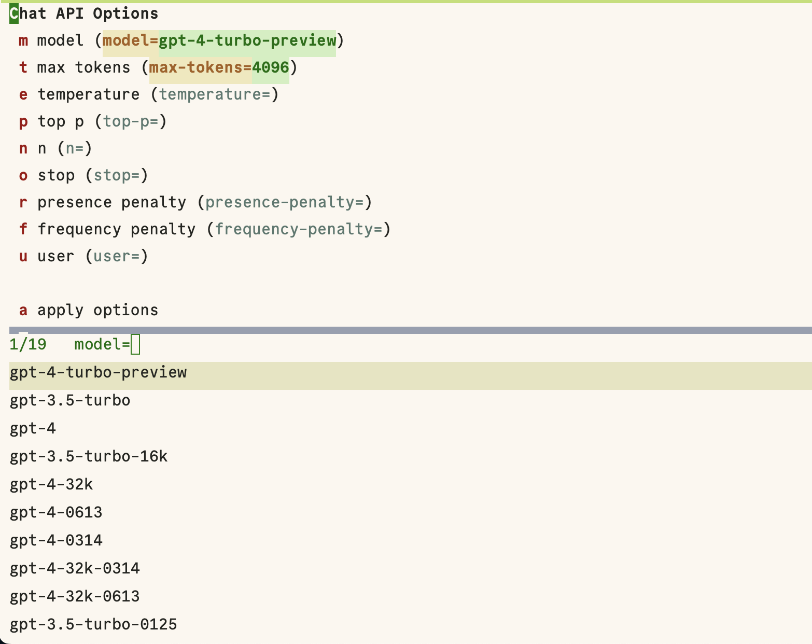Viewport: 812px width, 644px height.
Task: Select the max tokens option
Action: (158, 67)
